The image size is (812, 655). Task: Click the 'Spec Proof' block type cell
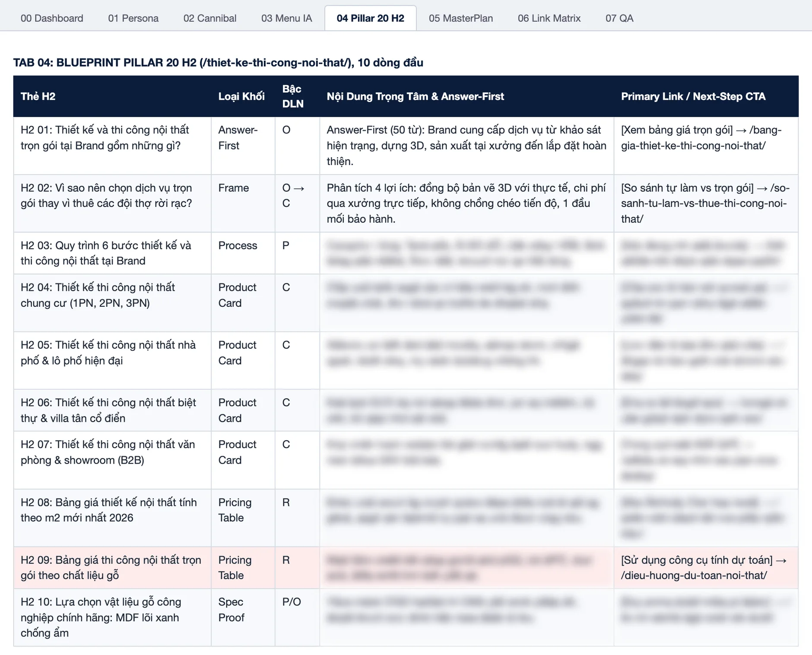[243, 617]
